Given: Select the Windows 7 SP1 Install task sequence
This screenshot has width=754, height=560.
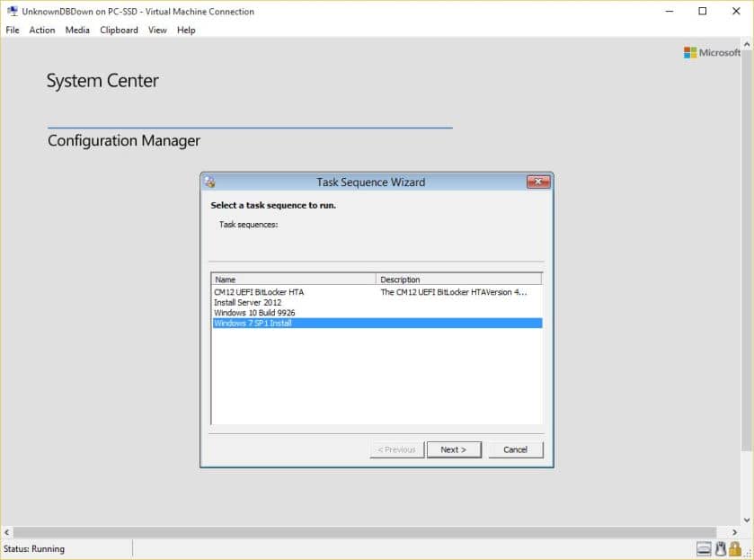Looking at the screenshot, I should click(270, 323).
